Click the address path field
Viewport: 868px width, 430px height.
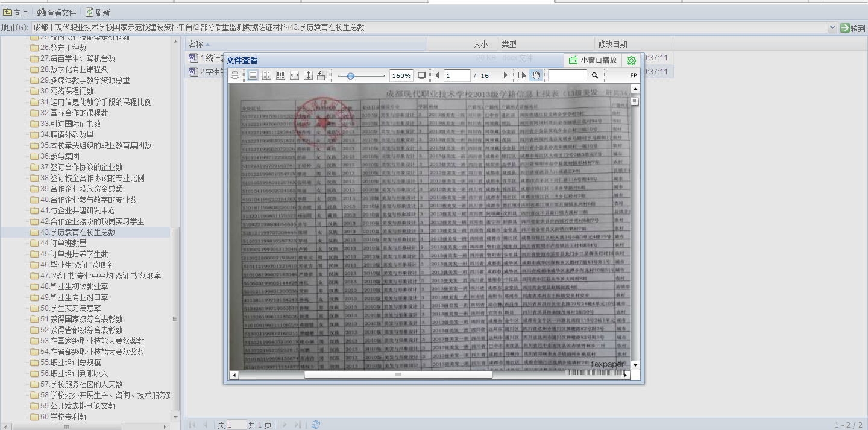point(429,28)
